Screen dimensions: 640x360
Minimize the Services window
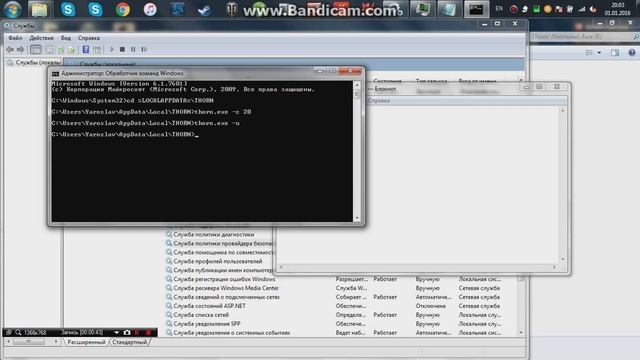484,24
